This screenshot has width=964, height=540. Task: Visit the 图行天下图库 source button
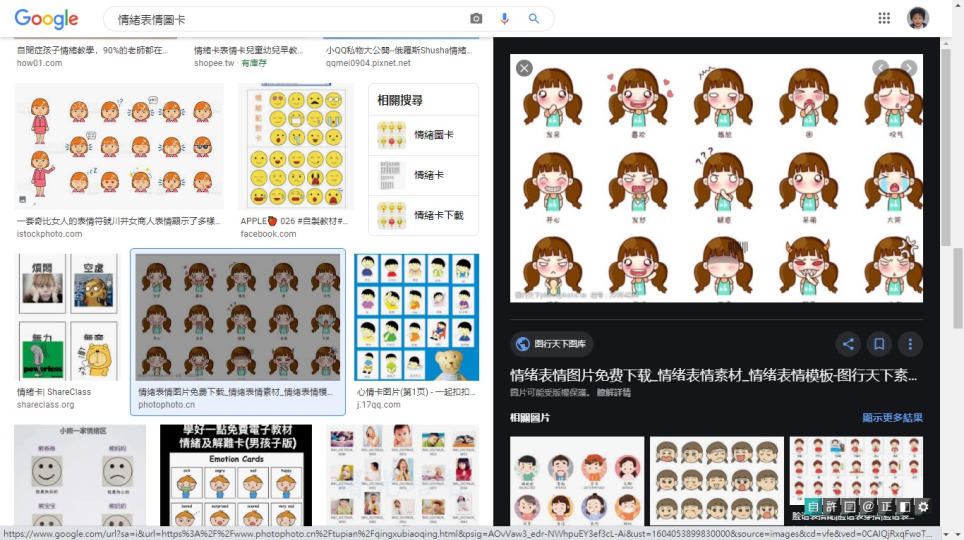551,344
